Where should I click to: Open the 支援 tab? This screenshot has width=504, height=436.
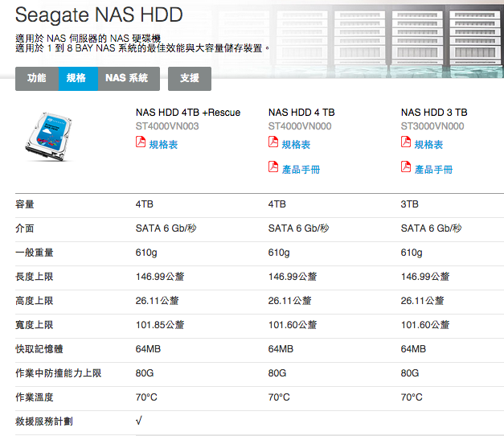(x=190, y=79)
